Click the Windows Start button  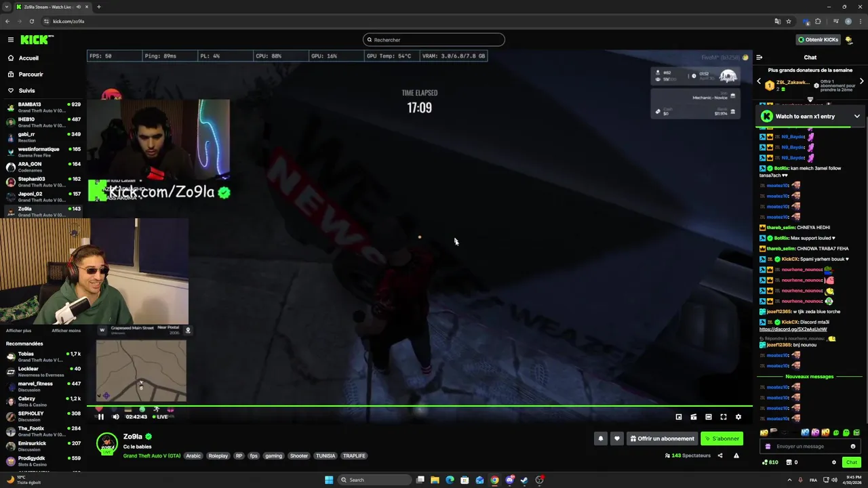click(329, 480)
